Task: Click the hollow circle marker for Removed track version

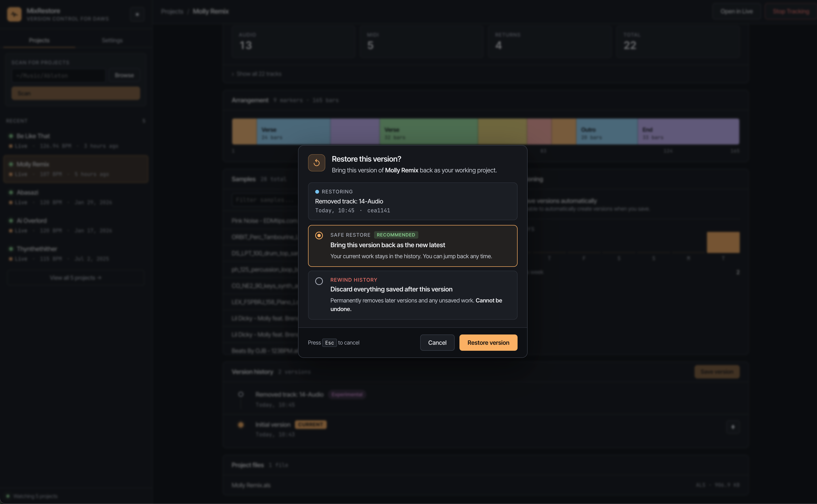Action: click(x=241, y=394)
